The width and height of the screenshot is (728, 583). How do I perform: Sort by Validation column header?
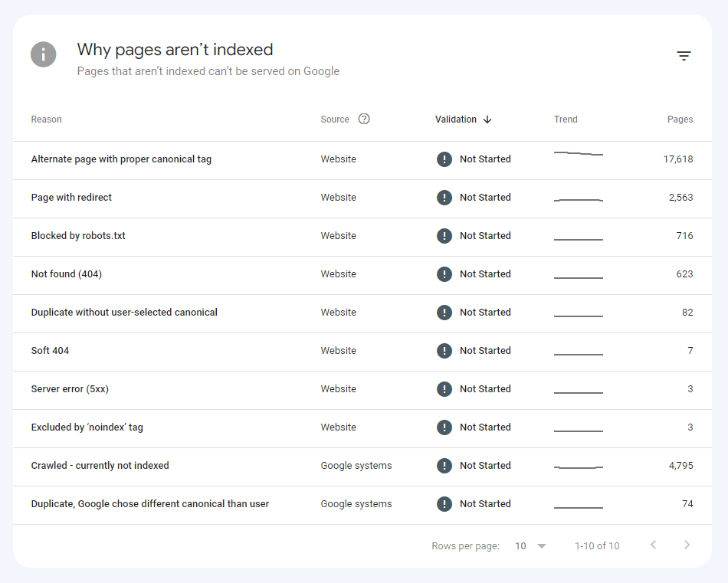tap(455, 120)
